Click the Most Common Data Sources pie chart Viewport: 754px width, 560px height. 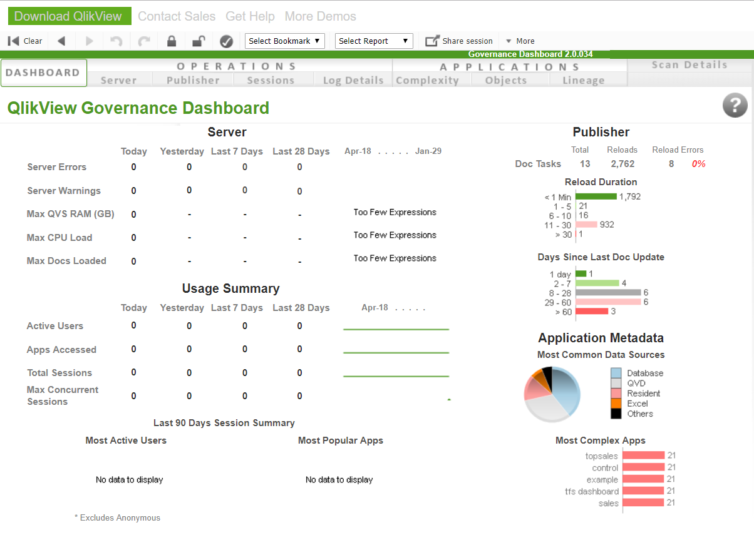click(x=552, y=394)
